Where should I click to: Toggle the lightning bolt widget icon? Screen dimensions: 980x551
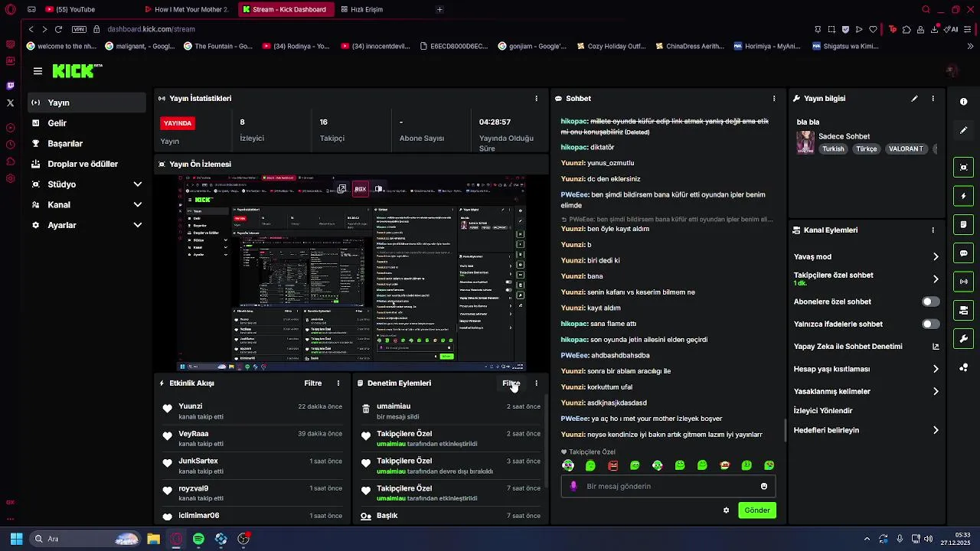tap(963, 196)
